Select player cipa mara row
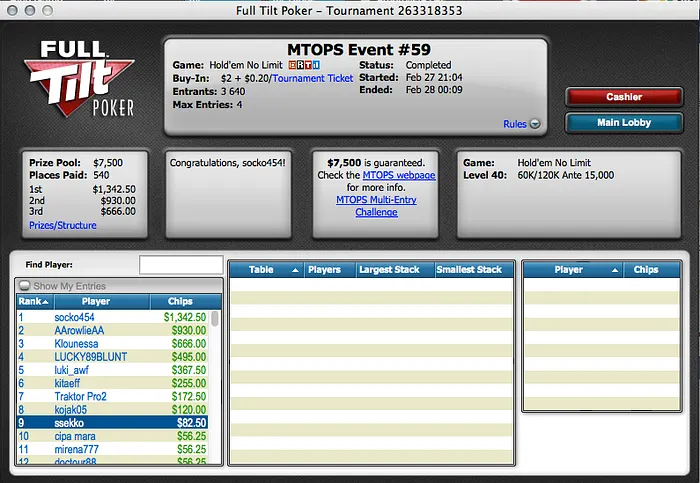Screen dimensions: 700x483 click(112, 436)
